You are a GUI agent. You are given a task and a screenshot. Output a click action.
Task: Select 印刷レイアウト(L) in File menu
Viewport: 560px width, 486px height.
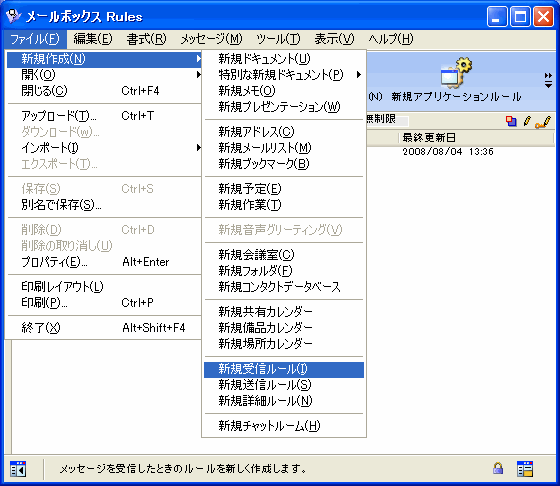point(104,287)
